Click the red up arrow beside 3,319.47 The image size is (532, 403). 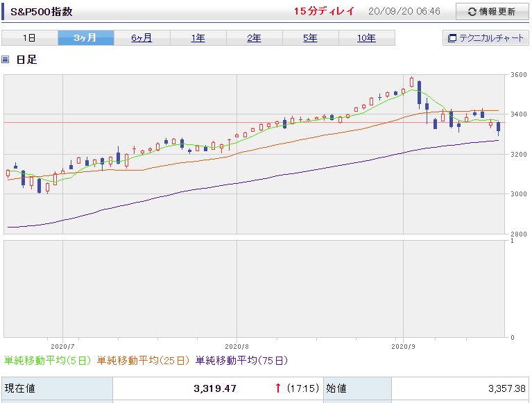point(278,388)
